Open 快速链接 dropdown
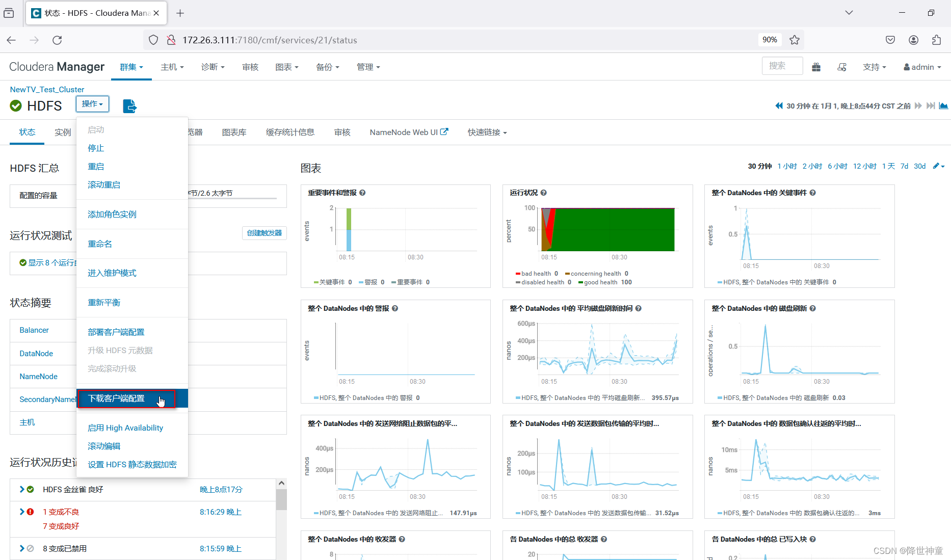The height and width of the screenshot is (560, 951). 487,132
